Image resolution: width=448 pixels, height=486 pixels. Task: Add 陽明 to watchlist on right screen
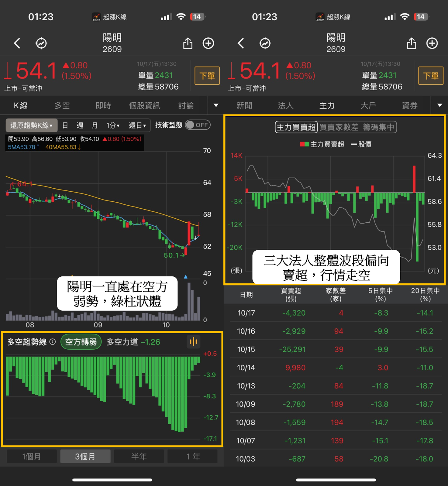pos(432,43)
